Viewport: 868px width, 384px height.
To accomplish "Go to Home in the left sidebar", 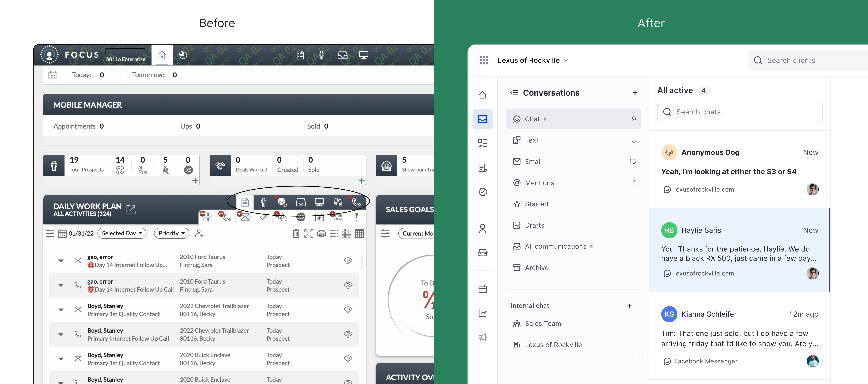I will point(483,95).
